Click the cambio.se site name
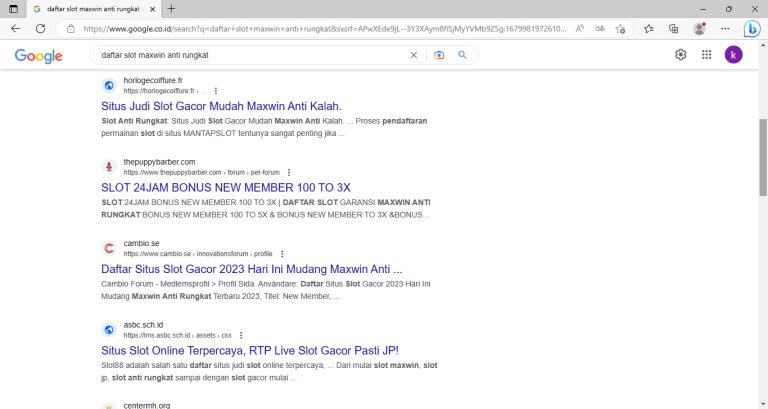 (141, 243)
